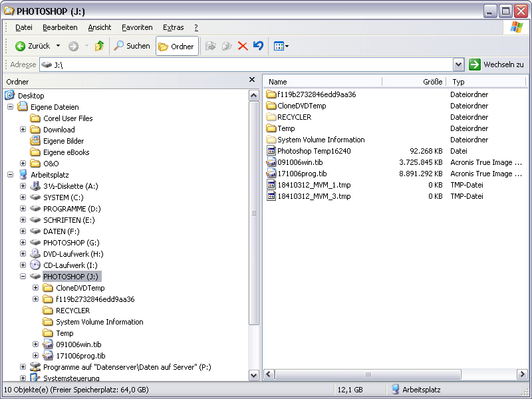Screen dimensions: 532x399
Task: Sort by the Name column header
Action: pyautogui.click(x=323, y=82)
